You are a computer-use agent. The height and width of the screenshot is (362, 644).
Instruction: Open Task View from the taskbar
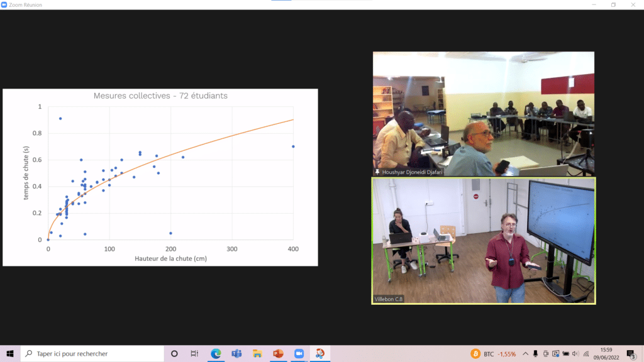[x=195, y=353]
